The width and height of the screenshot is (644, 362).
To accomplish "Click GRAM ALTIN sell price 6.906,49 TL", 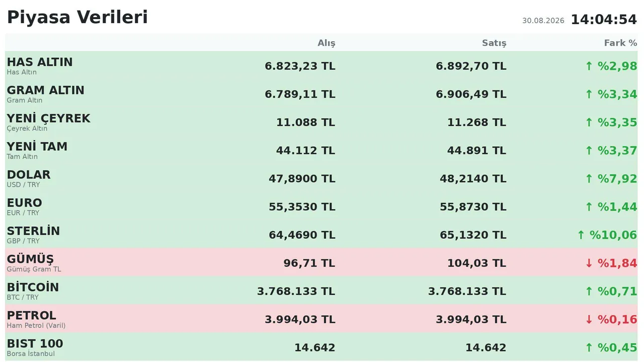I will (471, 94).
